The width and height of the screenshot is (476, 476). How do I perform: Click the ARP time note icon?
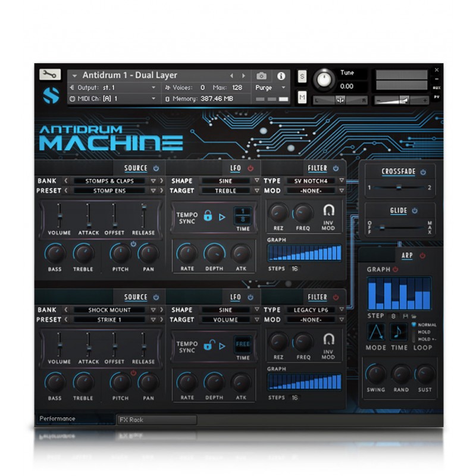coord(399,332)
